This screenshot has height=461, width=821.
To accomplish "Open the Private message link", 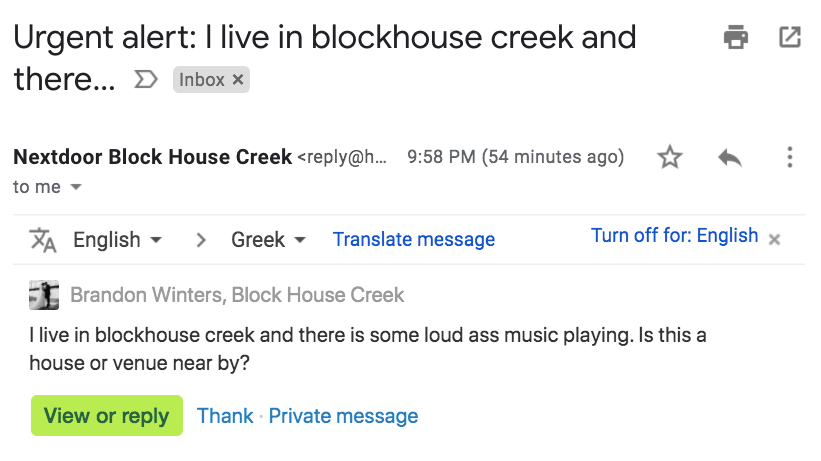I will tap(343, 416).
